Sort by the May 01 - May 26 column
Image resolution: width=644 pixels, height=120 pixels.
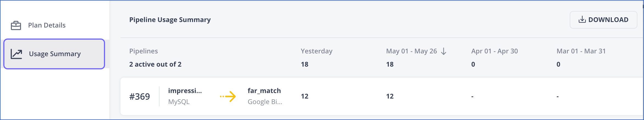pos(411,51)
